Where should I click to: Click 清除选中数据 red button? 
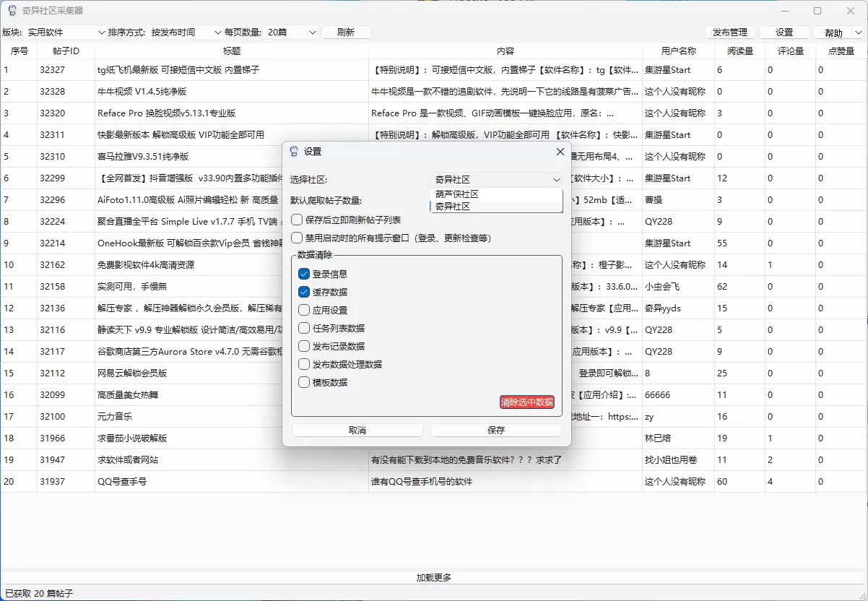(527, 402)
